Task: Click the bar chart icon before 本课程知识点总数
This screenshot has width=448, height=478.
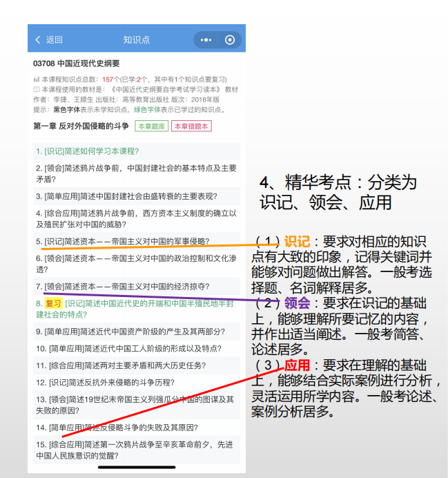Action: coord(37,79)
